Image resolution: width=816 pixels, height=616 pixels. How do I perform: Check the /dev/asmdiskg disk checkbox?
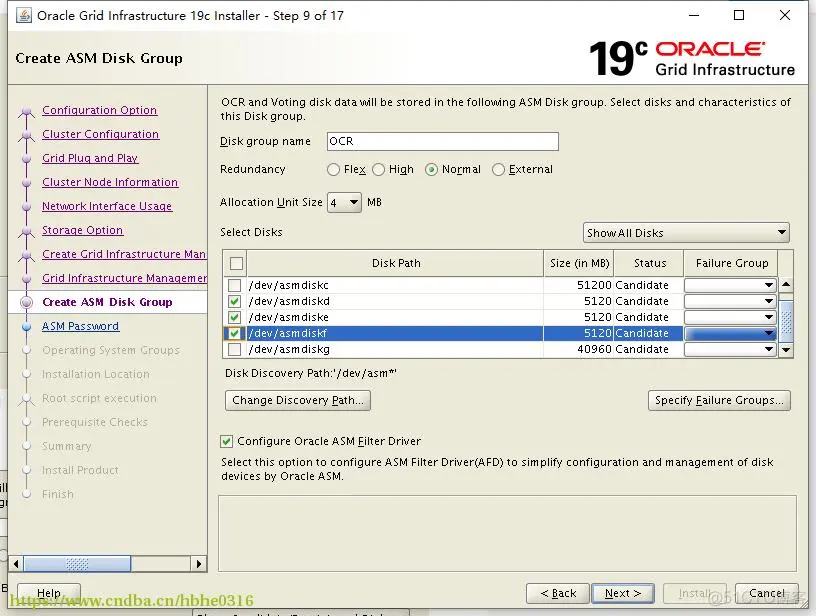pyautogui.click(x=235, y=349)
